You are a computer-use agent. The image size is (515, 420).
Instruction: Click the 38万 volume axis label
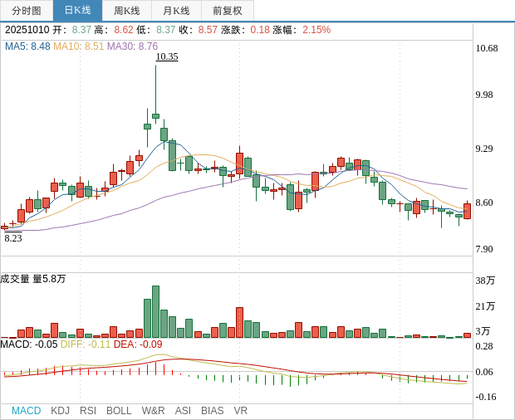point(485,281)
